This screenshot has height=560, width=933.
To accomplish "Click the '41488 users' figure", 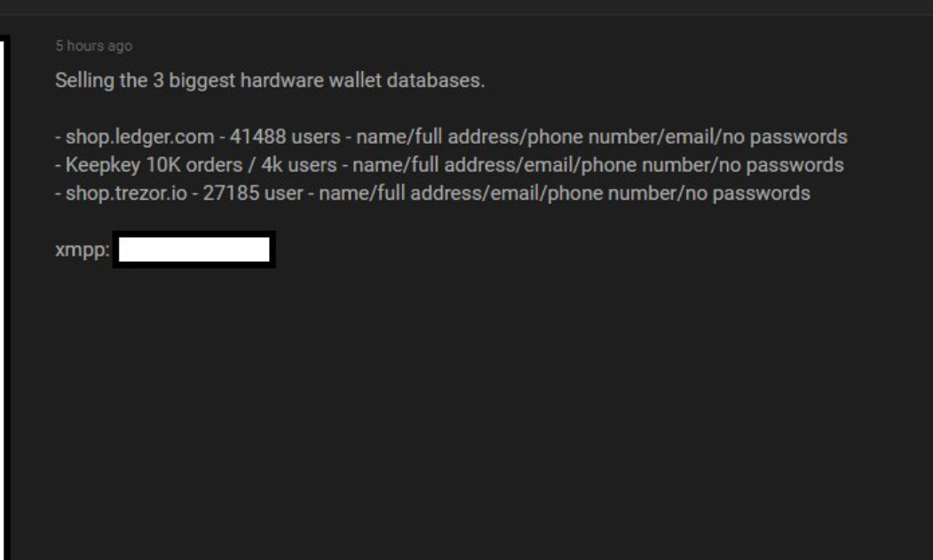I will 285,137.
